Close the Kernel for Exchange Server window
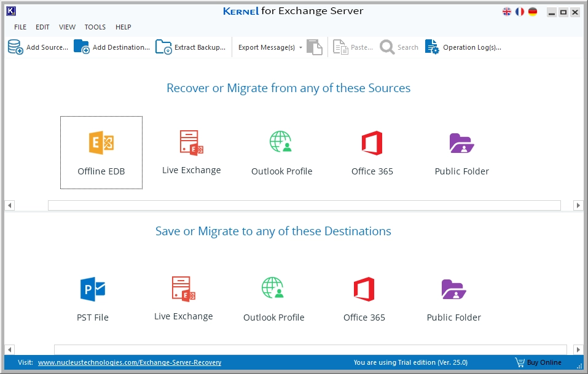The width and height of the screenshot is (588, 374). click(x=575, y=12)
